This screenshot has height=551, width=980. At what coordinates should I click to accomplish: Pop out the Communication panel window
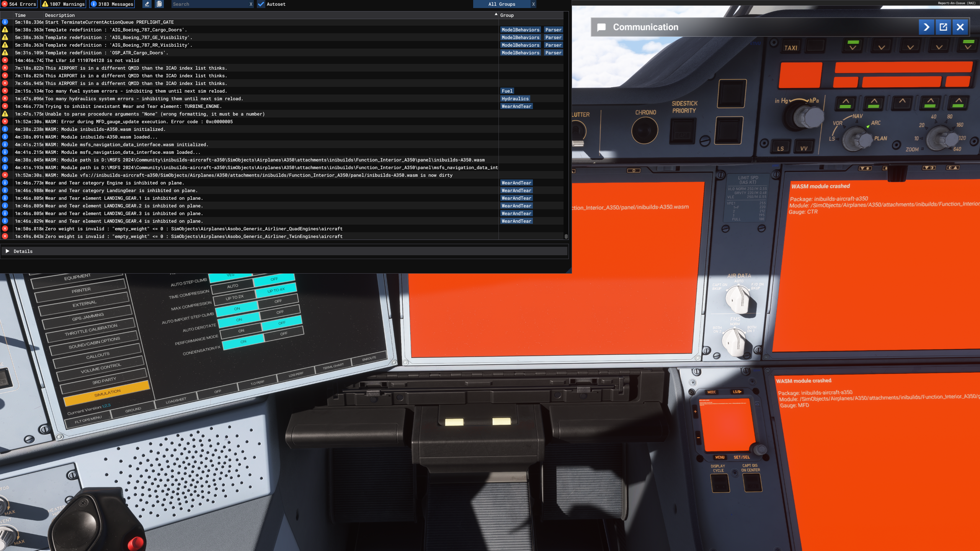(943, 27)
